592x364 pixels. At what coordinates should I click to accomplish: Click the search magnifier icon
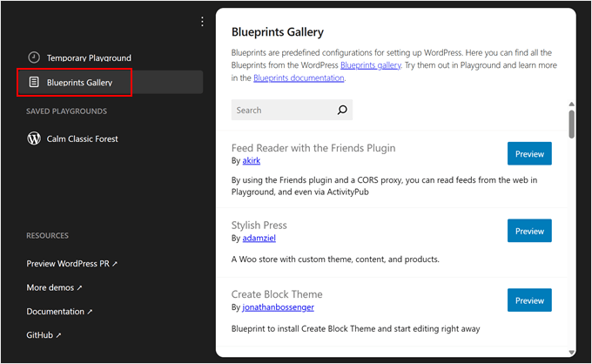[x=341, y=111]
